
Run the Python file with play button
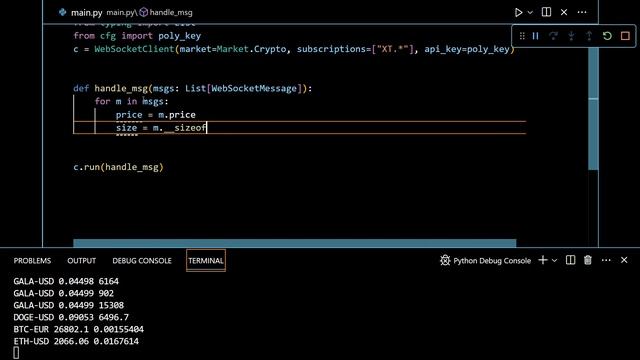518,12
